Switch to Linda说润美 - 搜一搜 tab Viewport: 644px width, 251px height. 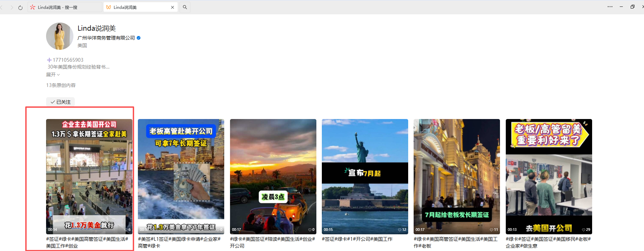pyautogui.click(x=65, y=7)
